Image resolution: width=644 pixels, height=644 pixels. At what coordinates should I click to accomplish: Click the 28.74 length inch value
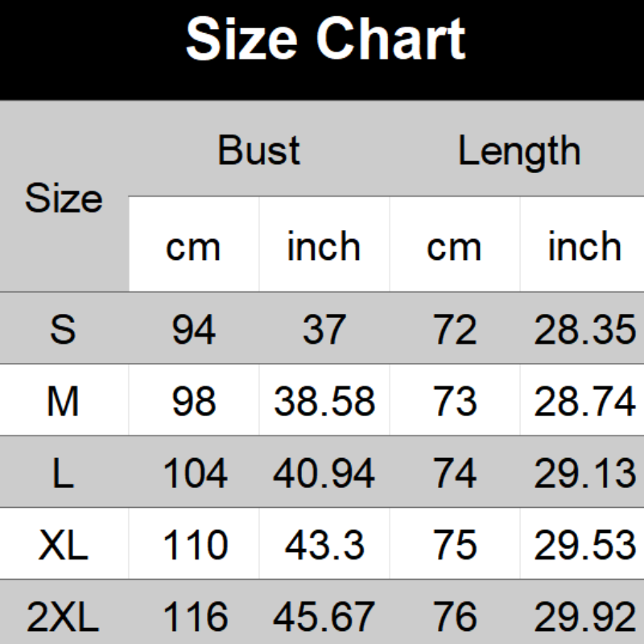coord(584,401)
